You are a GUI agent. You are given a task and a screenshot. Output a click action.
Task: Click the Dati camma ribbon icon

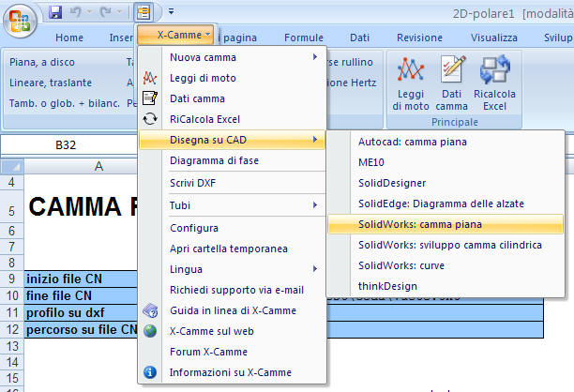pyautogui.click(x=452, y=68)
